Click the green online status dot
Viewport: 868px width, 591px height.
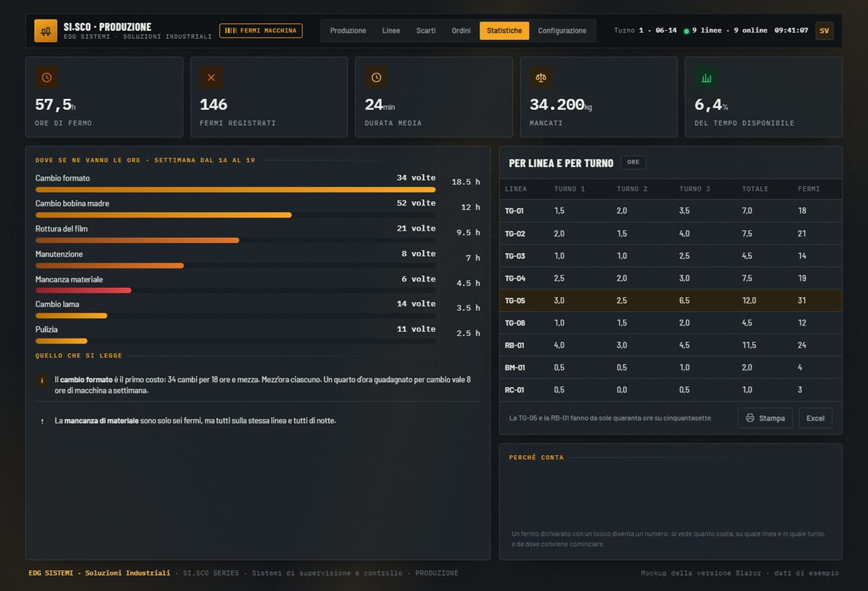(x=686, y=31)
